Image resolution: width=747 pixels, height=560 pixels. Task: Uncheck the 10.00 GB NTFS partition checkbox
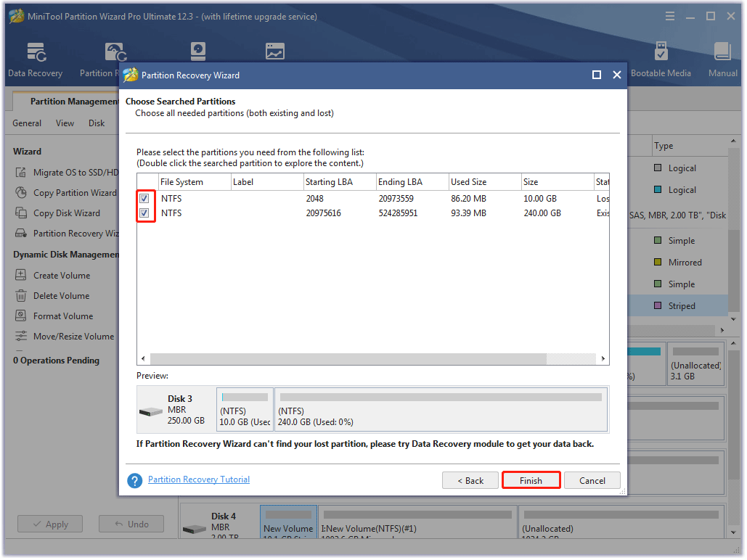coord(144,199)
